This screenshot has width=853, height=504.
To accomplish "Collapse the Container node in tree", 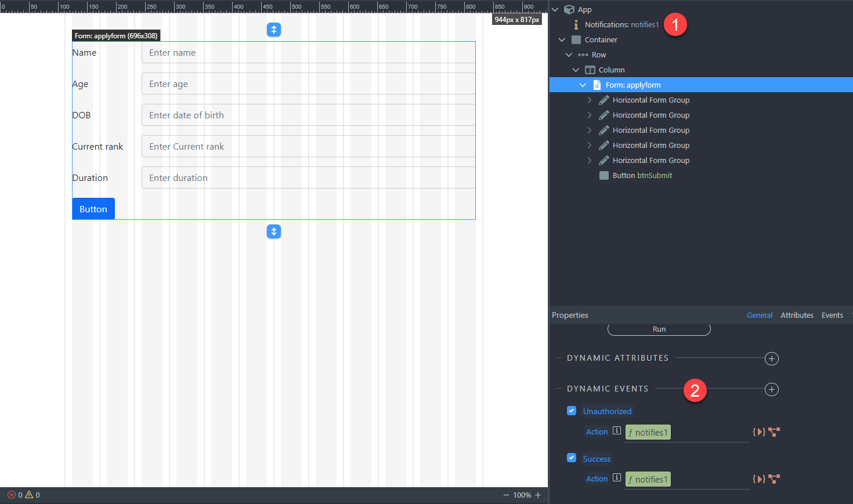I will [562, 40].
